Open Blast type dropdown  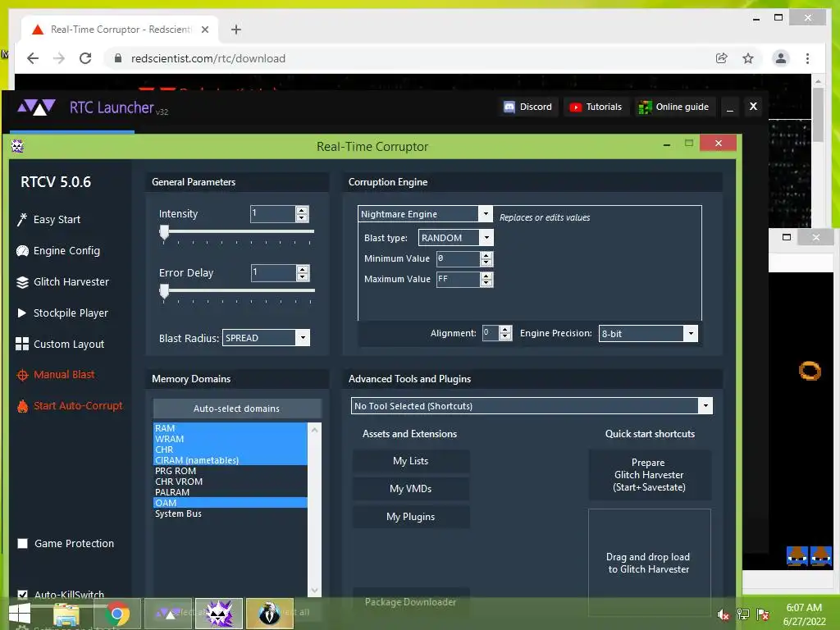point(486,237)
